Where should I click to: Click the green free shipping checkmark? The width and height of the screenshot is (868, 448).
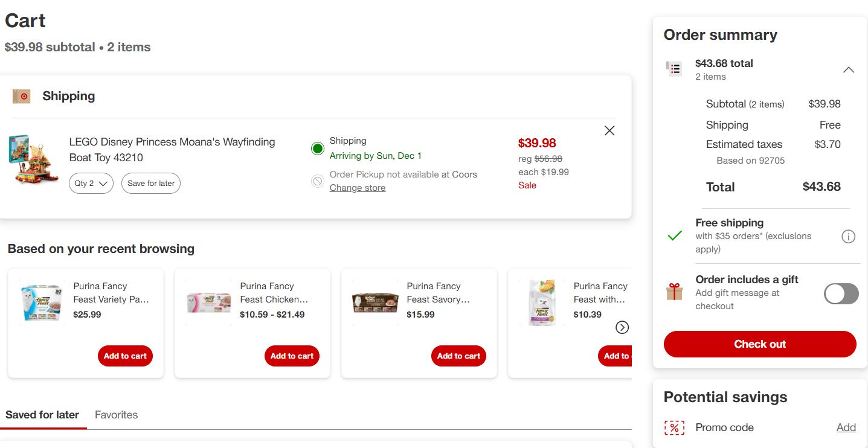[675, 236]
